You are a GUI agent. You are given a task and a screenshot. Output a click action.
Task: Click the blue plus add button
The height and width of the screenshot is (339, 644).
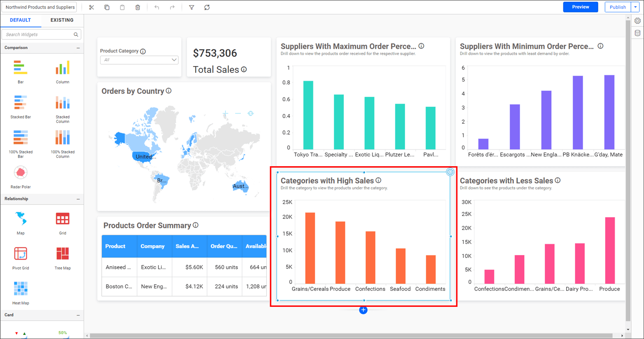(x=363, y=310)
